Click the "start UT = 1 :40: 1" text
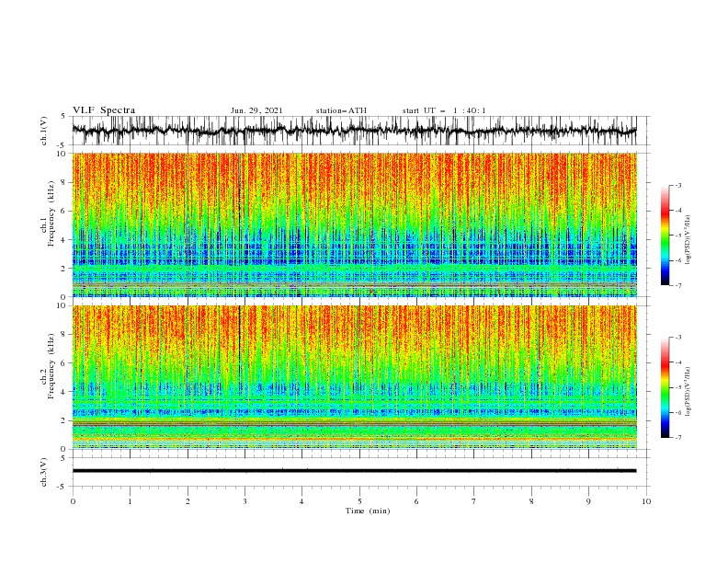Screen dimensions: 728x563 coord(444,110)
